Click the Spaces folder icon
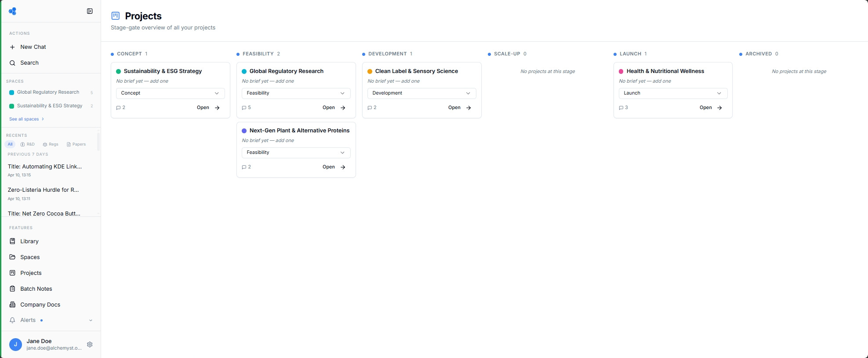This screenshot has width=868, height=358. [x=12, y=257]
